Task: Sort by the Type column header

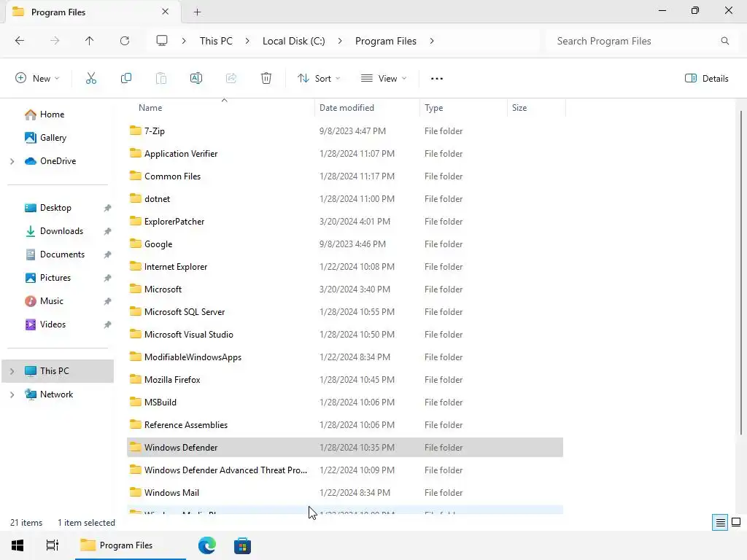Action: pos(463,108)
